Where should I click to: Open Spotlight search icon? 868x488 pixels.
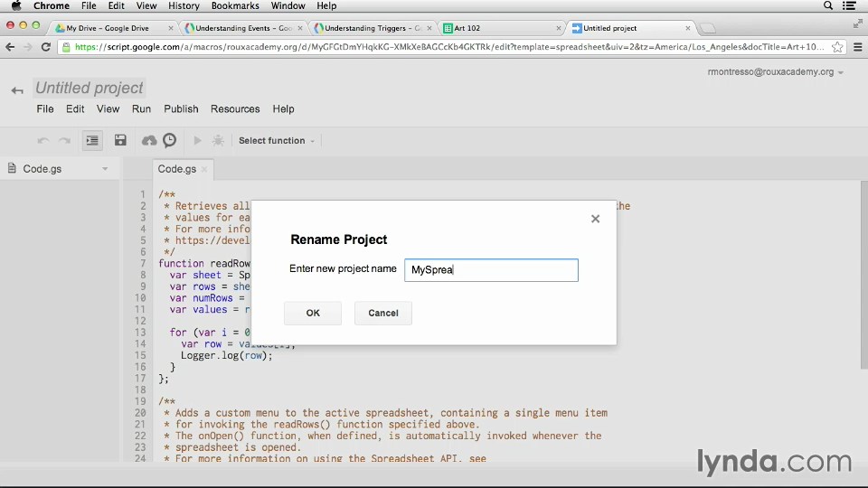coord(828,5)
